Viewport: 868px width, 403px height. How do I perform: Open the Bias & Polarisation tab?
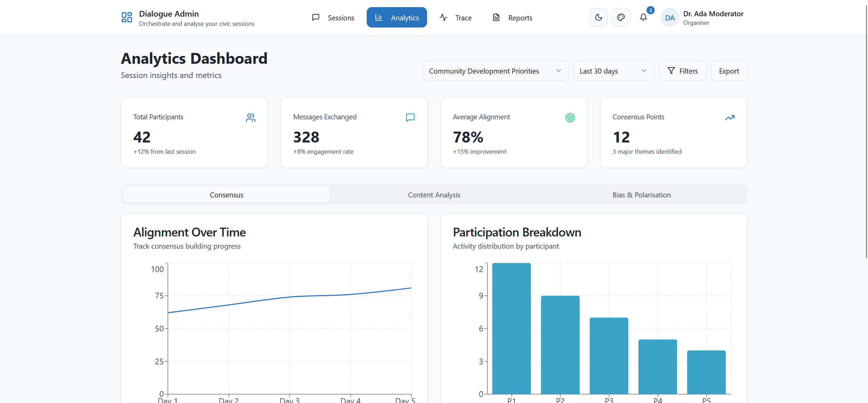tap(641, 194)
